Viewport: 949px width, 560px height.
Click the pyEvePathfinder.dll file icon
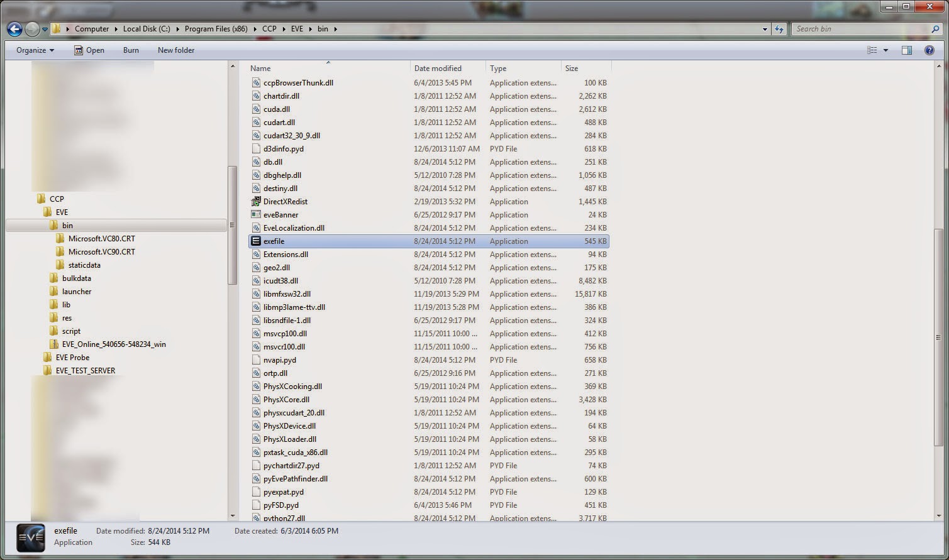[x=256, y=479]
